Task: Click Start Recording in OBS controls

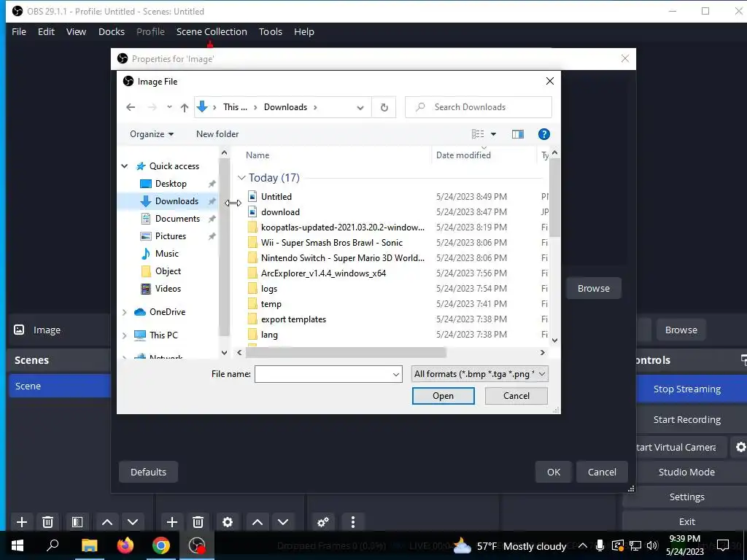Action: [x=686, y=419]
